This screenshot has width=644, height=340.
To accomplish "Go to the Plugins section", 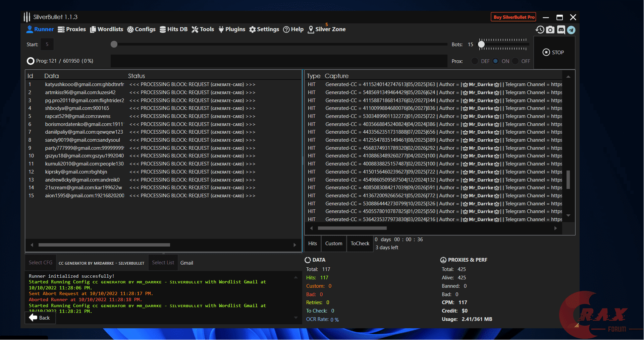I will click(232, 29).
